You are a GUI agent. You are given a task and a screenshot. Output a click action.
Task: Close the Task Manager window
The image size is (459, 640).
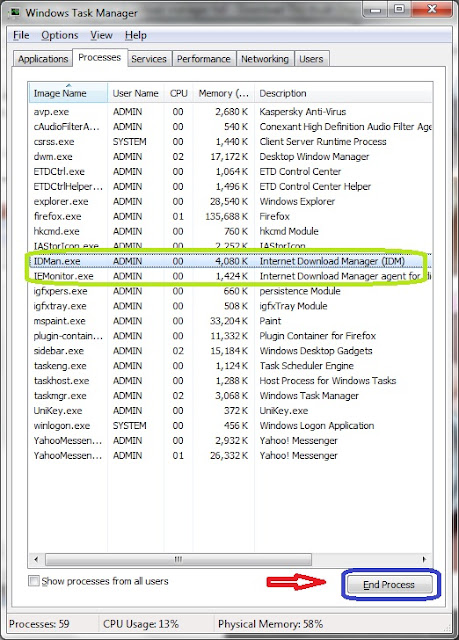[x=431, y=10]
